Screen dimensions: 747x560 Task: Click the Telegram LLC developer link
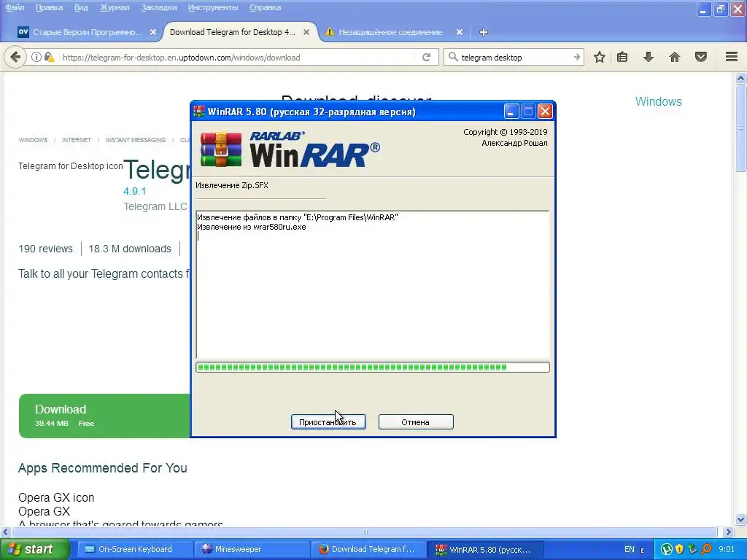pyautogui.click(x=155, y=206)
